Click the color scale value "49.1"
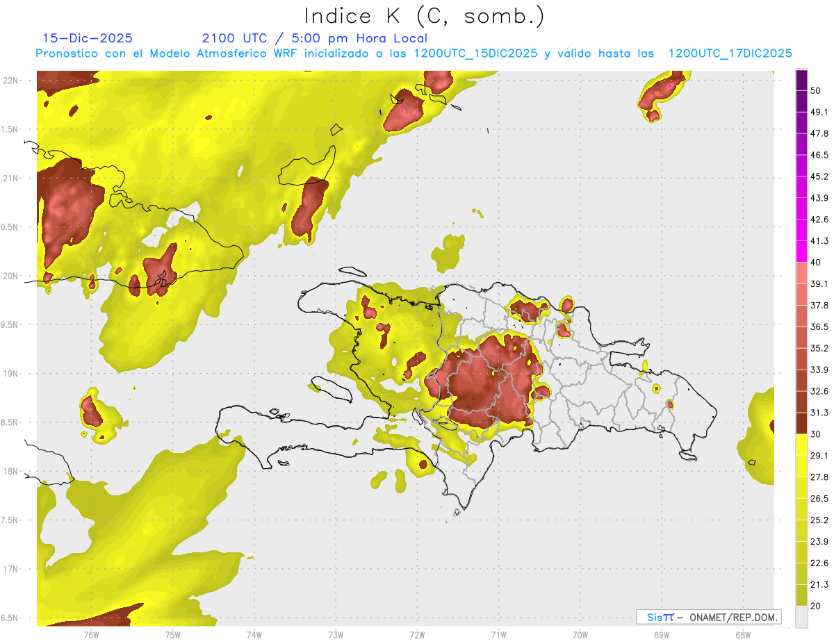The width and height of the screenshot is (834, 644). click(x=819, y=113)
